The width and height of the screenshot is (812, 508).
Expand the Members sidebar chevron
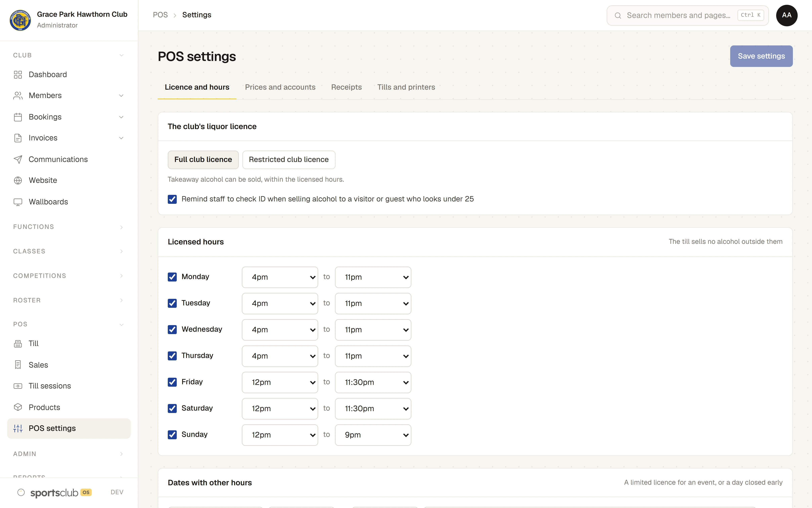pyautogui.click(x=121, y=96)
